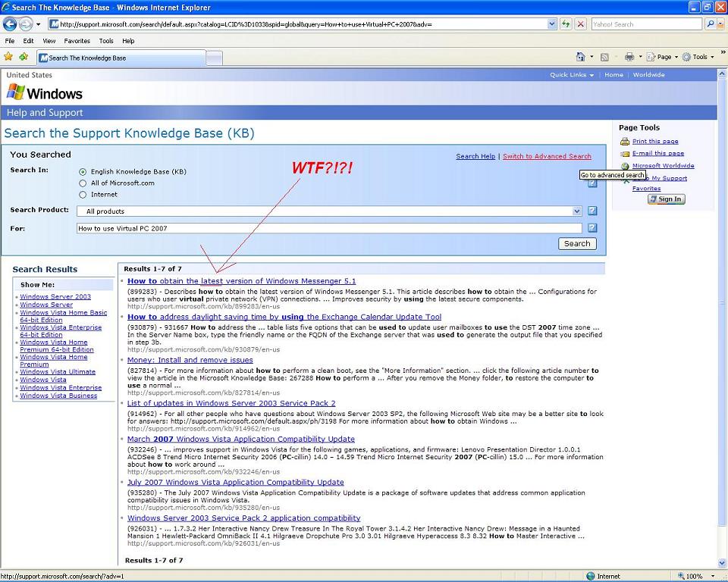This screenshot has height=582, width=728.
Task: Select the Search The Knowledge Base tab
Action: (x=121, y=58)
